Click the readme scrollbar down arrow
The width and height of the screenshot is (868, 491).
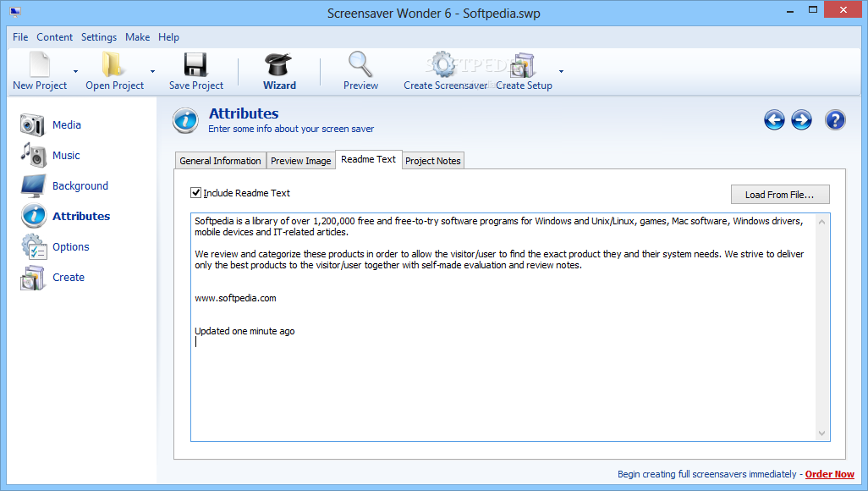[x=822, y=433]
